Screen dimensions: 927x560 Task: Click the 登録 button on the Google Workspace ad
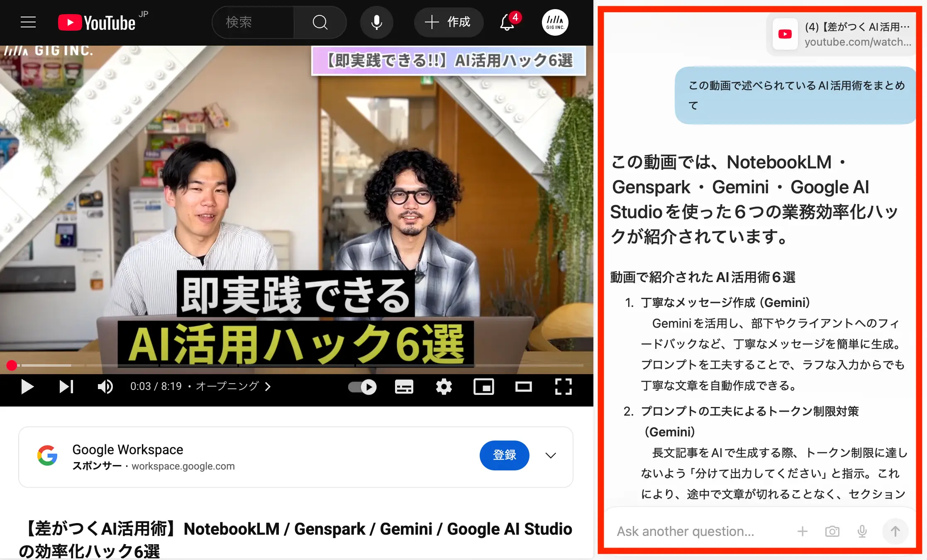tap(504, 455)
